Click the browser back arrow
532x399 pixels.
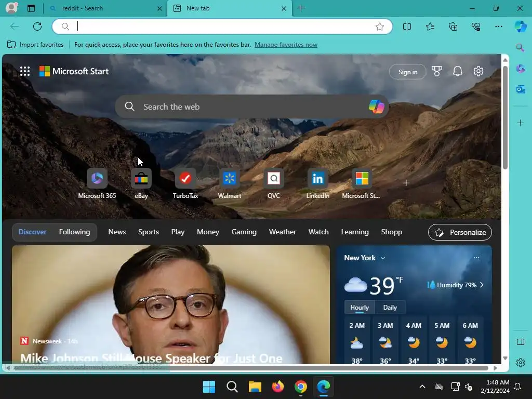pyautogui.click(x=14, y=26)
